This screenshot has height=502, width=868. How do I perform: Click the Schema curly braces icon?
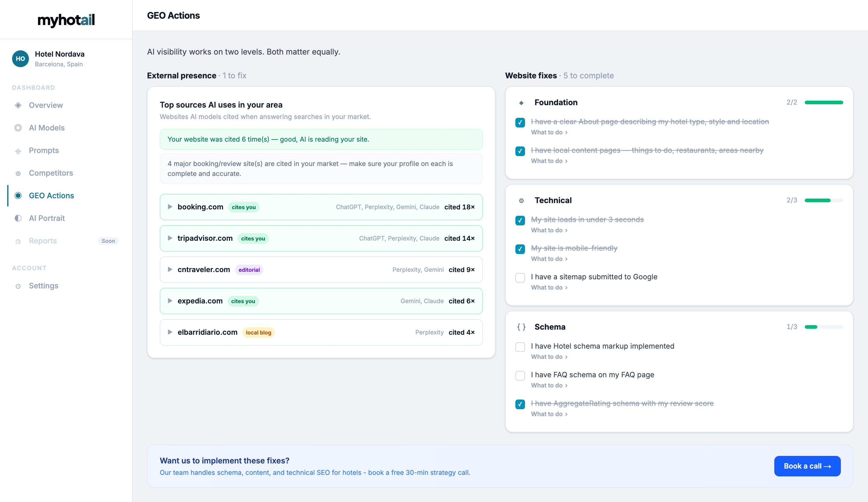pyautogui.click(x=521, y=327)
